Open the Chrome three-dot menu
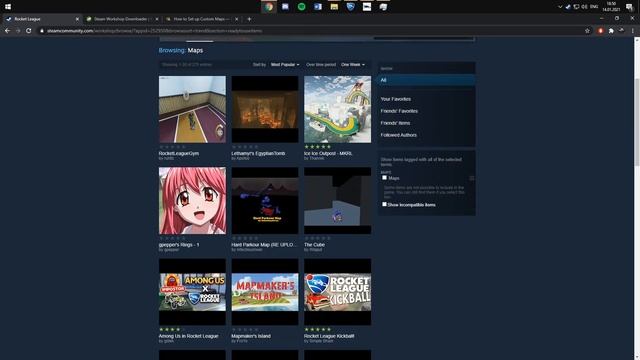The height and width of the screenshot is (360, 640). coord(632,31)
